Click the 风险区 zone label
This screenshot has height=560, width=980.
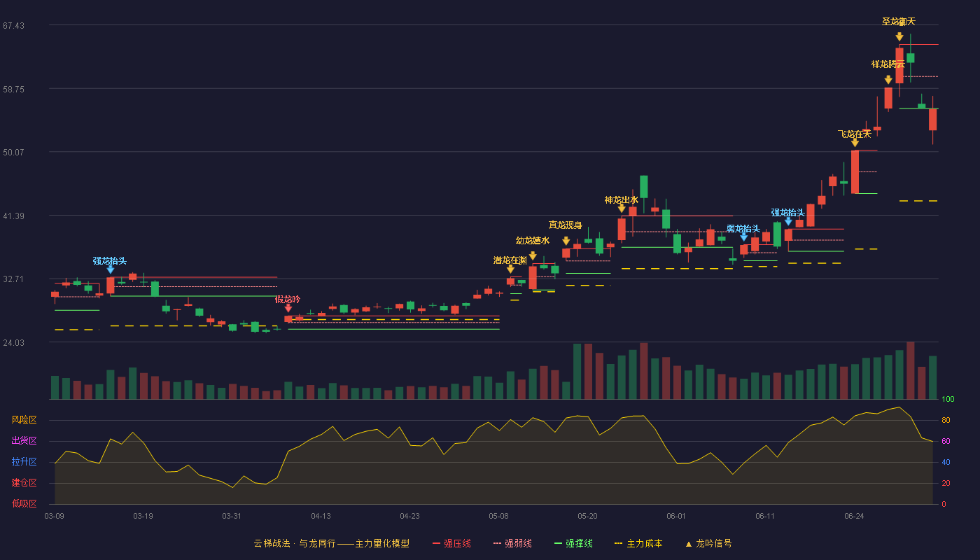coord(24,420)
